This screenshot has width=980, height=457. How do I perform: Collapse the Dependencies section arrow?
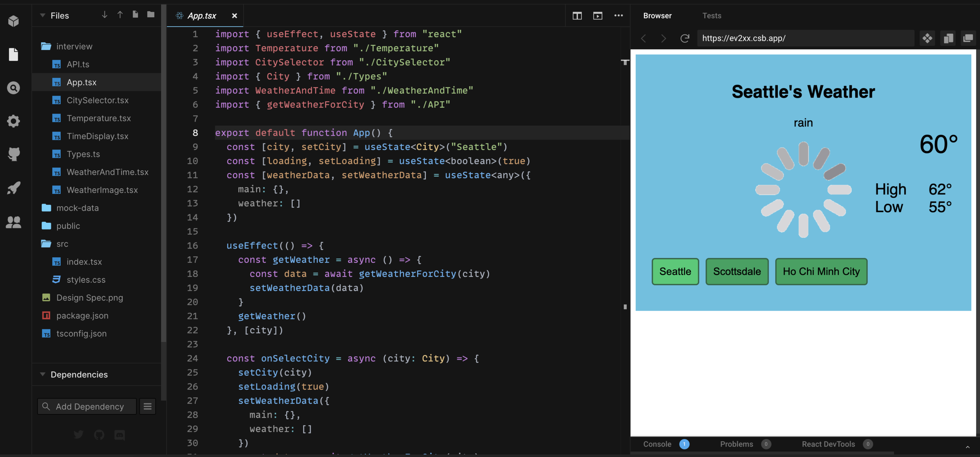tap(42, 374)
